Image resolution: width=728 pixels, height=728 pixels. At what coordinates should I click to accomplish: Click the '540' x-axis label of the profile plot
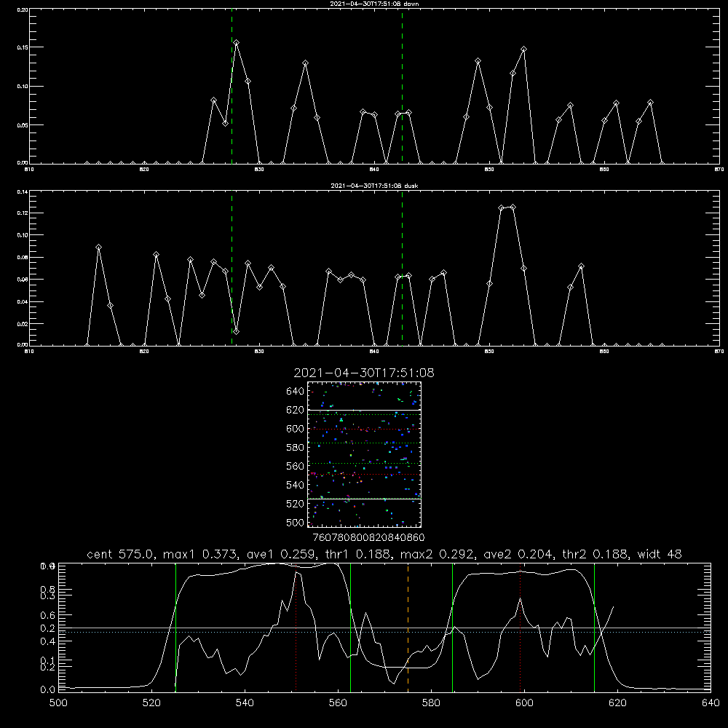pyautogui.click(x=245, y=703)
